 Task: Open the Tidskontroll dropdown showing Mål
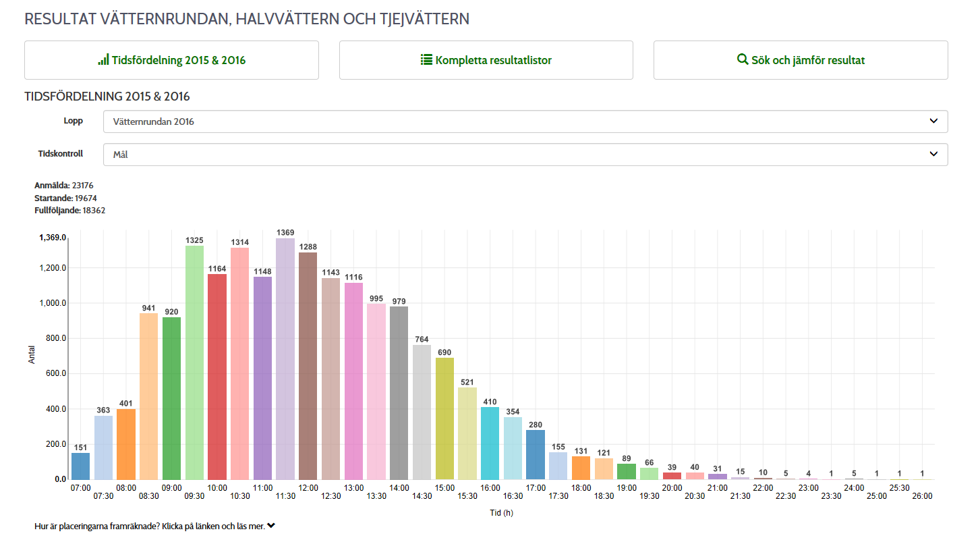525,155
